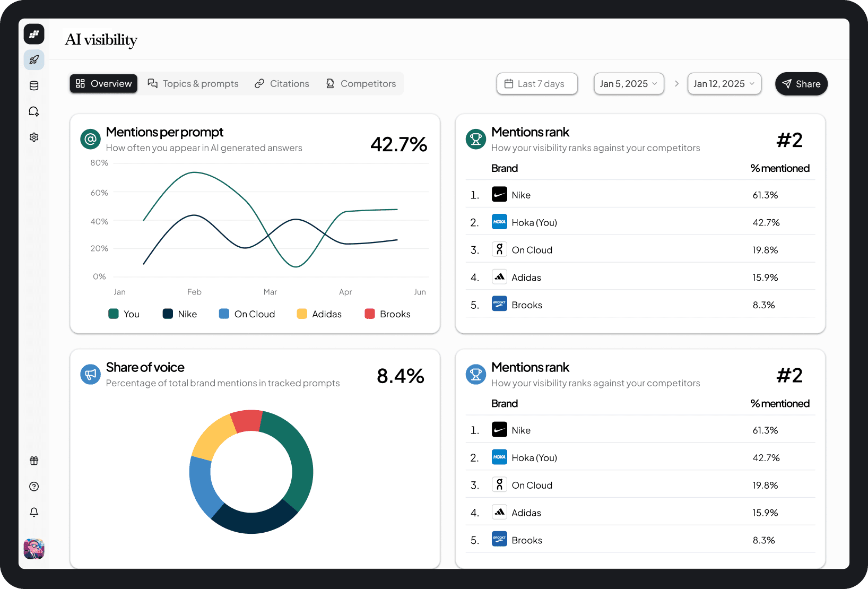Image resolution: width=868 pixels, height=589 pixels.
Task: Toggle the You series in chart legend
Action: tap(124, 314)
